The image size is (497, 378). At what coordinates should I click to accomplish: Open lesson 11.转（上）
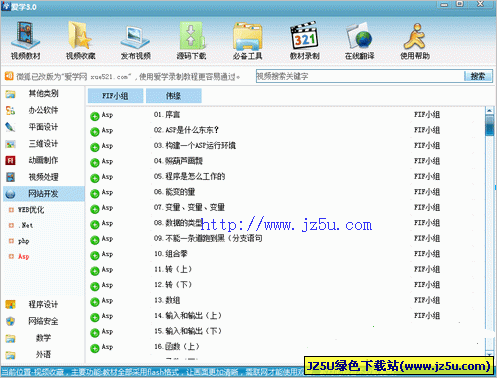coord(173,269)
